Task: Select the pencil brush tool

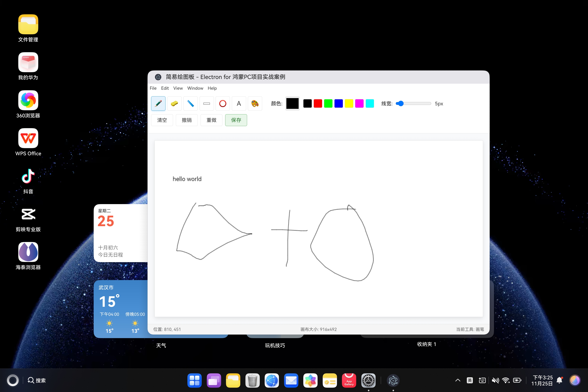Action: [x=158, y=103]
